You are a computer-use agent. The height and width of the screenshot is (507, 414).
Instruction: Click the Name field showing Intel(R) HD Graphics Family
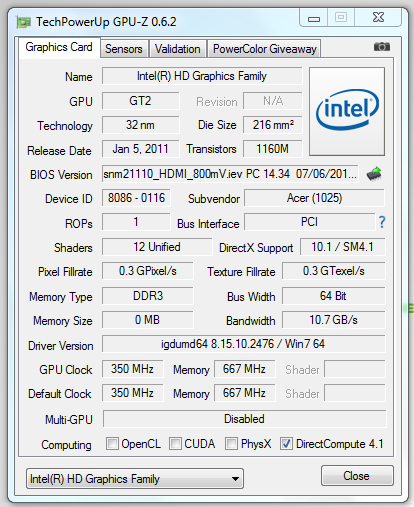coord(202,76)
